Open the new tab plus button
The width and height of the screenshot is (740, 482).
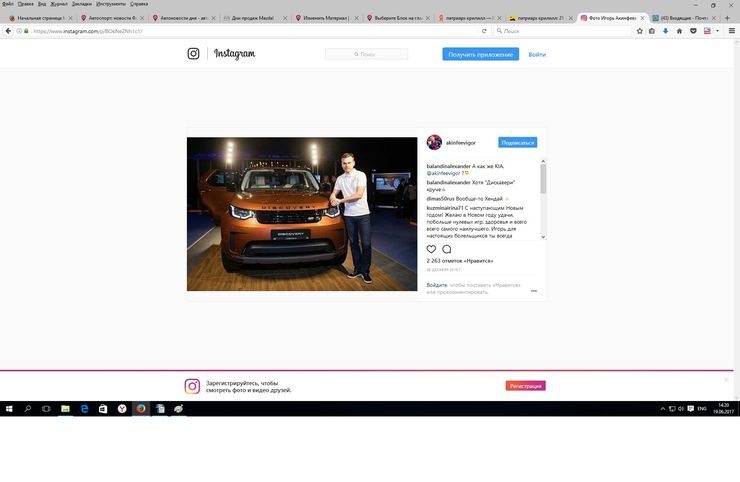point(727,18)
